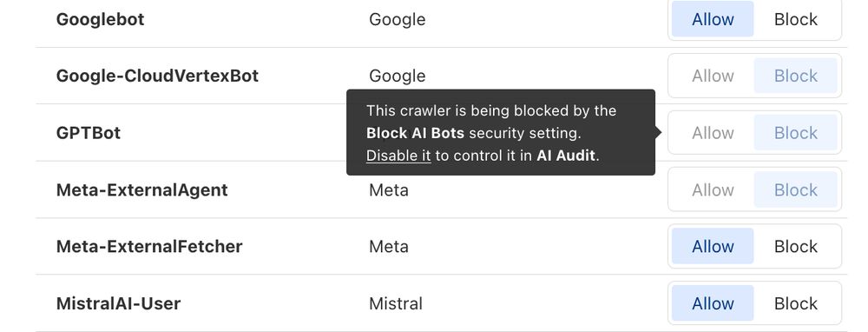Block the Google-CloudVertexBot crawler
Screen dimensions: 868x332
[x=795, y=76]
